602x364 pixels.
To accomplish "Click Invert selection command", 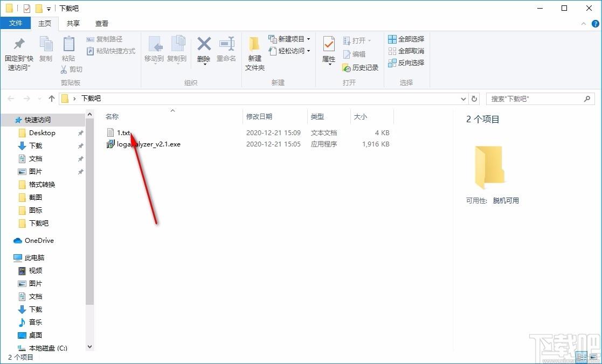I will [x=406, y=63].
